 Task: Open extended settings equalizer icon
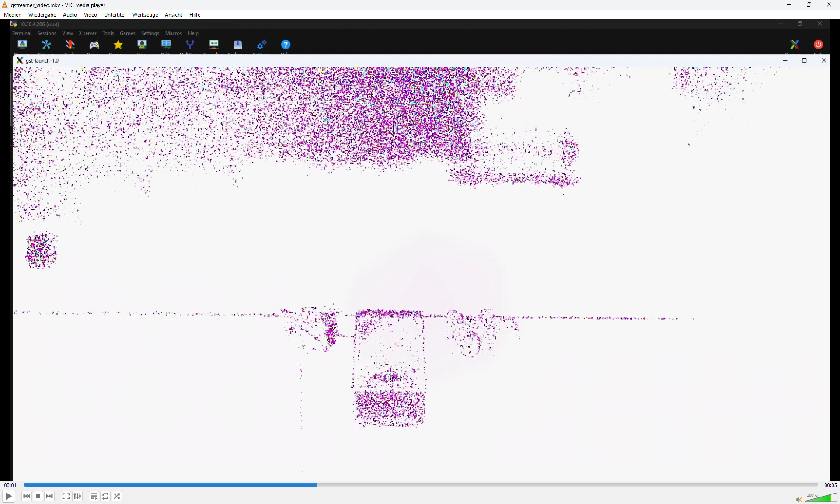pyautogui.click(x=77, y=496)
